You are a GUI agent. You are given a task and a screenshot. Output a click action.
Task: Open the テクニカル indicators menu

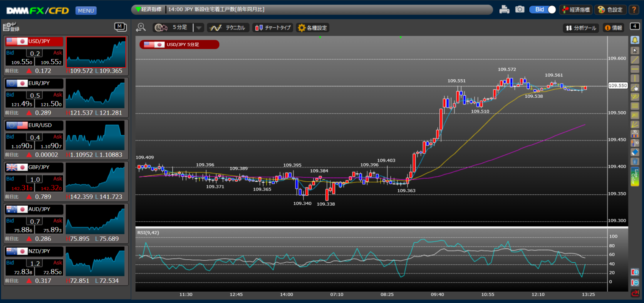click(229, 28)
